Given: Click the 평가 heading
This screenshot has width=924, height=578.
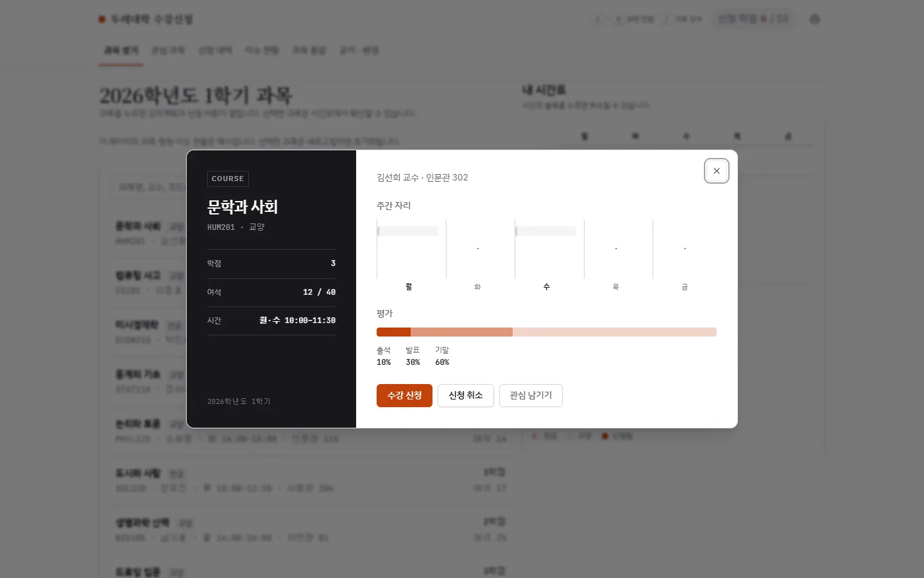Looking at the screenshot, I should (x=384, y=313).
